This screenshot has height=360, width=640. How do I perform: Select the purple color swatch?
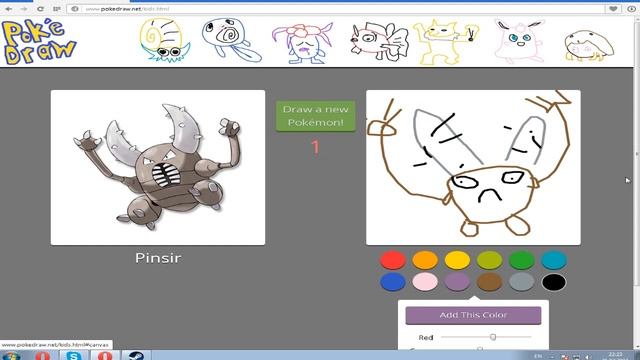pos(457,282)
